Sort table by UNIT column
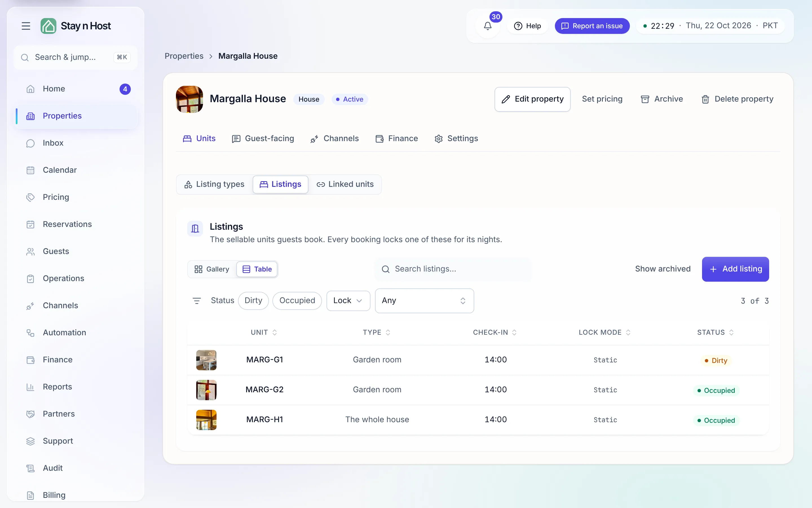The image size is (812, 508). pos(264,333)
